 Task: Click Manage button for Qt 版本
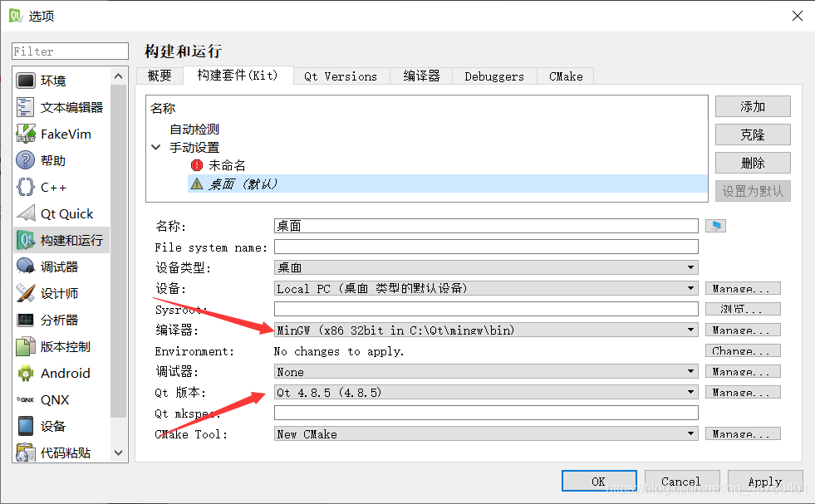(743, 392)
